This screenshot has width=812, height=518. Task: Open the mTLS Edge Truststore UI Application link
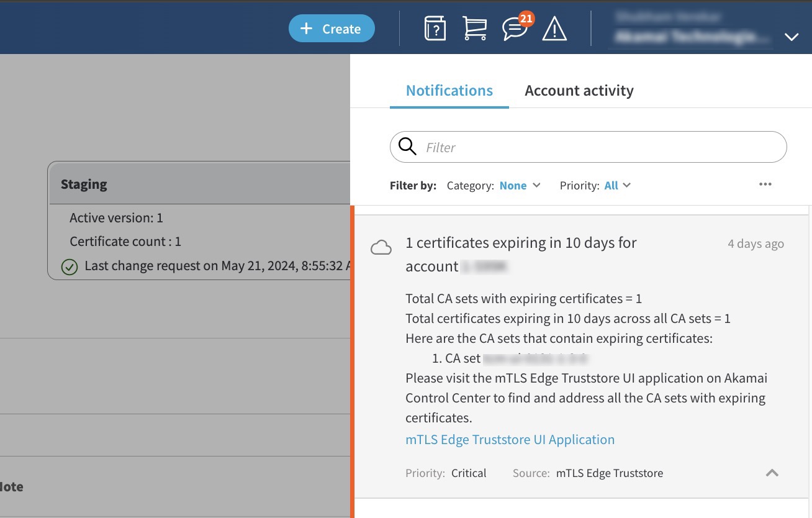pyautogui.click(x=510, y=440)
